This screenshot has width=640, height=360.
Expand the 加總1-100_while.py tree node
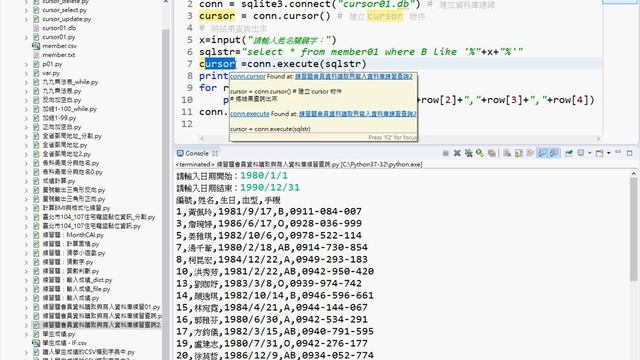tap(27, 109)
